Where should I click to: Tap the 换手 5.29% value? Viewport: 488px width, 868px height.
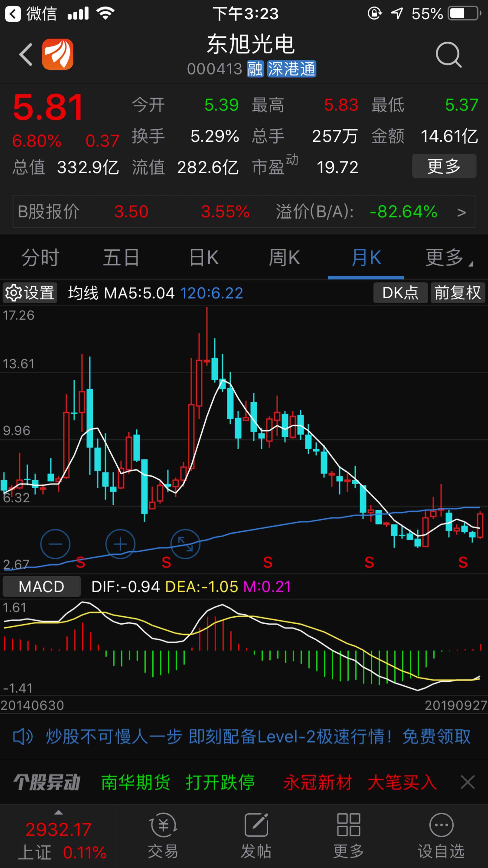click(215, 136)
